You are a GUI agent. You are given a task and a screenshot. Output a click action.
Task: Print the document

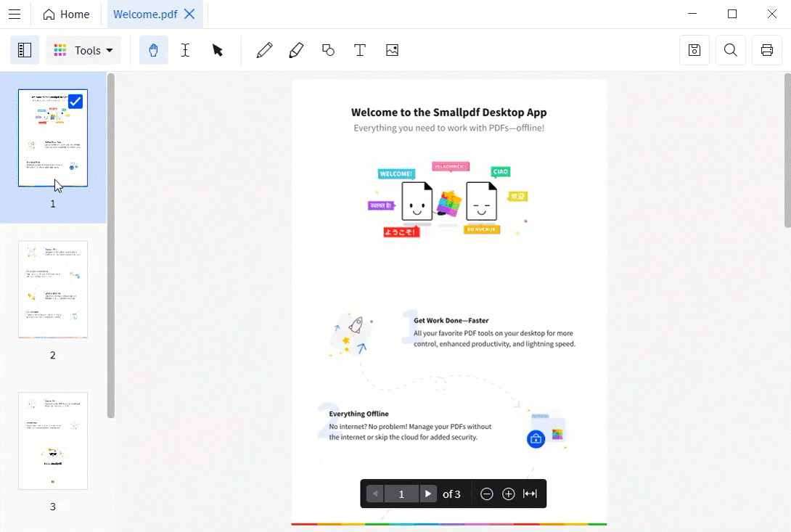pyautogui.click(x=767, y=50)
